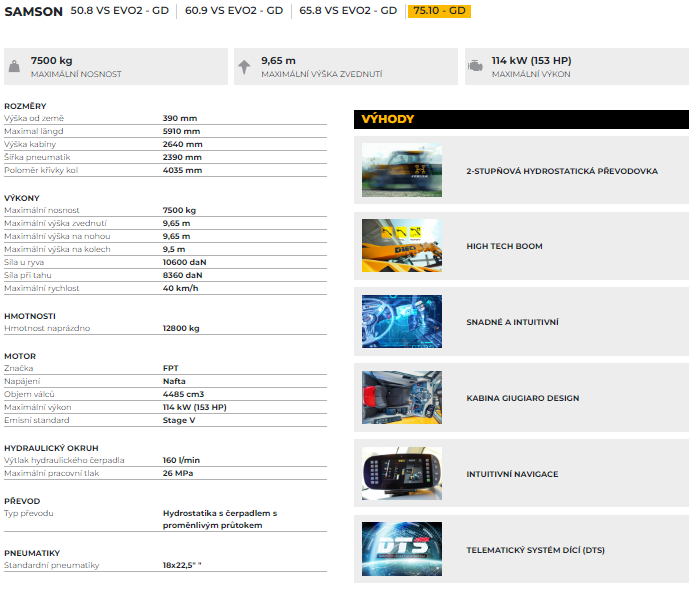The image size is (693, 597).
Task: Click the value 8360 daN
Action: click(183, 275)
